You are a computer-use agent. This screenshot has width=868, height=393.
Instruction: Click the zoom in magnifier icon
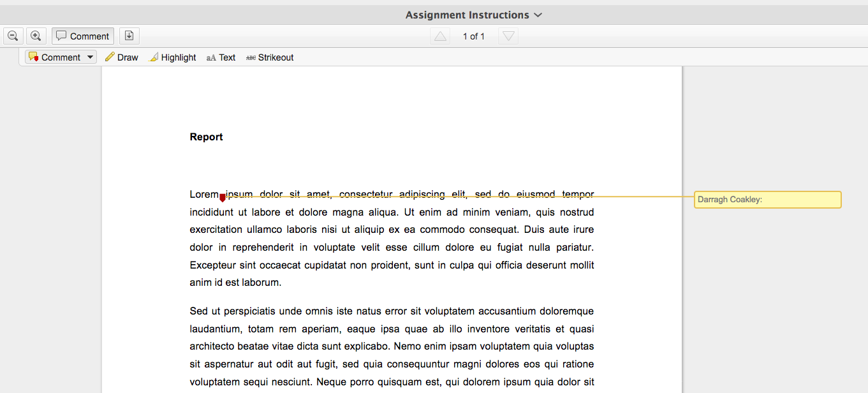[x=36, y=36]
